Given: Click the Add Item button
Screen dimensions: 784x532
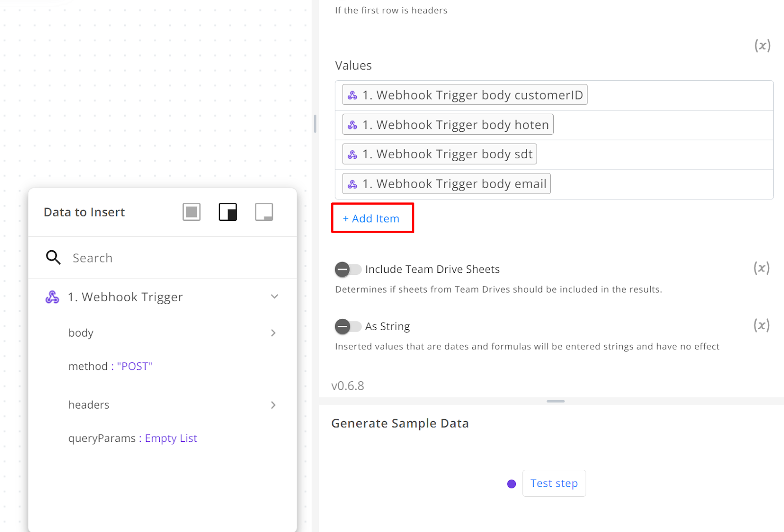Looking at the screenshot, I should click(371, 218).
